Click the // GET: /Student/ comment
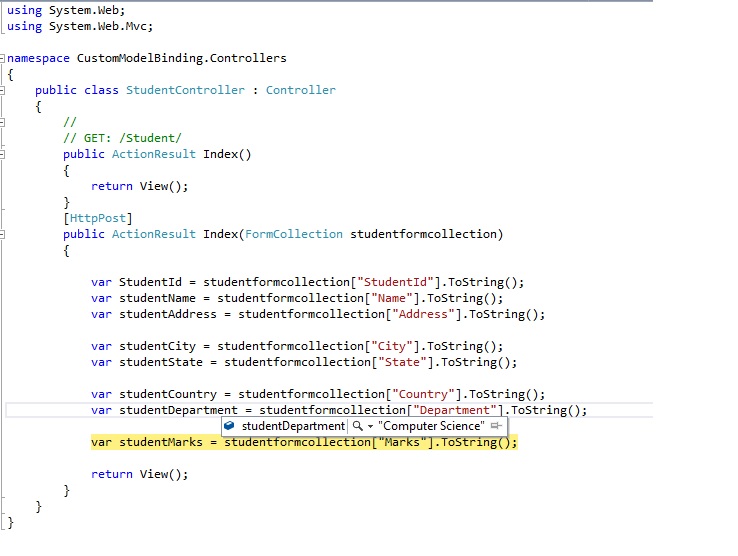Image resolution: width=738 pixels, height=556 pixels. coord(122,138)
